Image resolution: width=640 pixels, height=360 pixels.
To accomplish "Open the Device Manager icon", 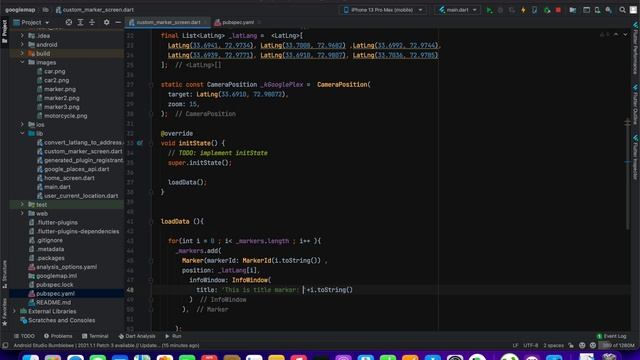I will pos(598,10).
